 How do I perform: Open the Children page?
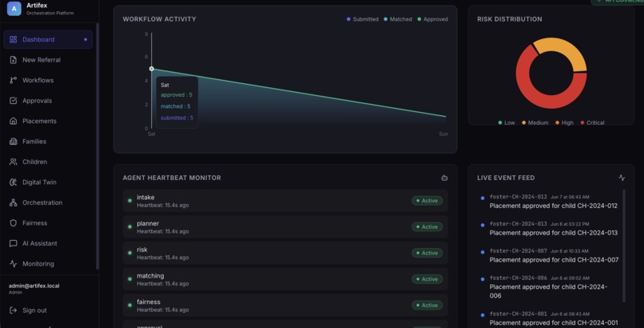(48, 162)
